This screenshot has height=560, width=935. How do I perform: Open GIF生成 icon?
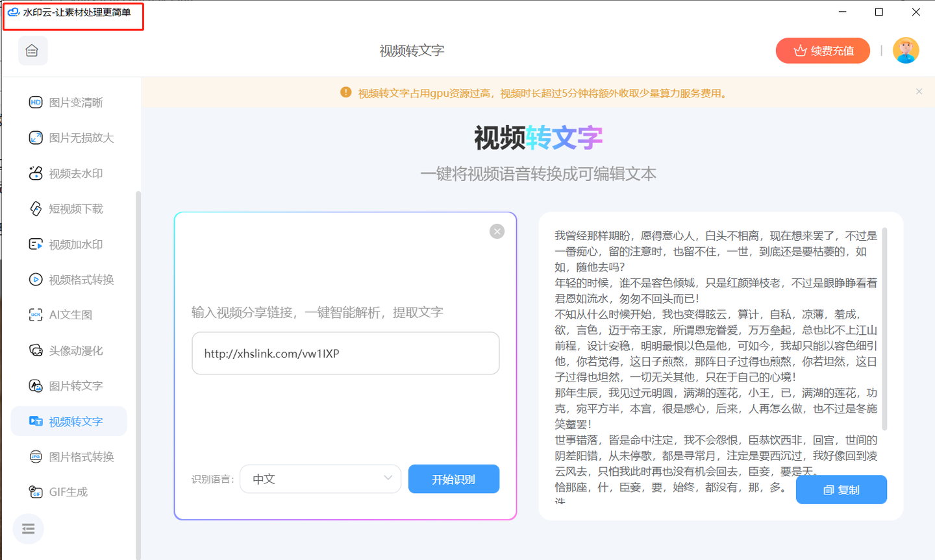pos(36,492)
